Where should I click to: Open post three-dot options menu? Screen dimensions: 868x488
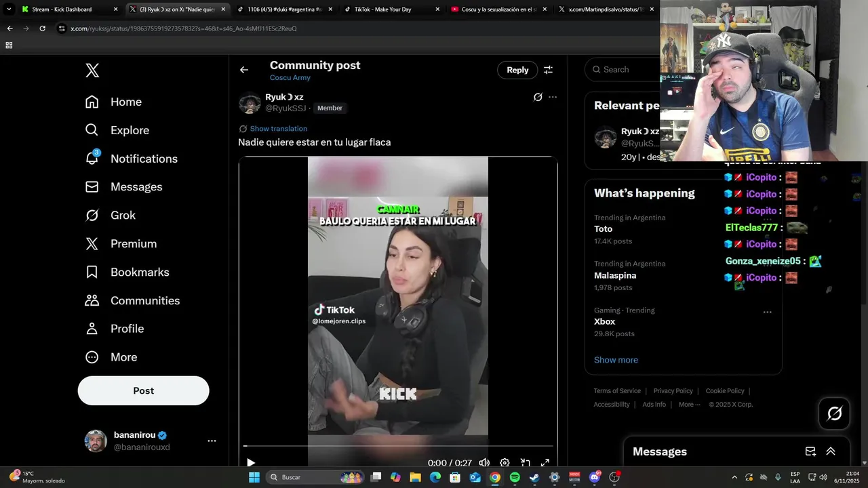[x=553, y=97]
